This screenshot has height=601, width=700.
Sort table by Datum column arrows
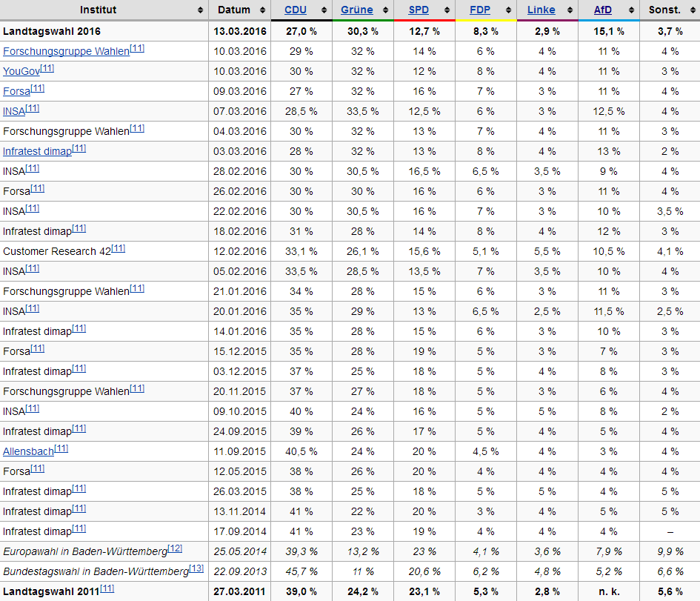[262, 10]
